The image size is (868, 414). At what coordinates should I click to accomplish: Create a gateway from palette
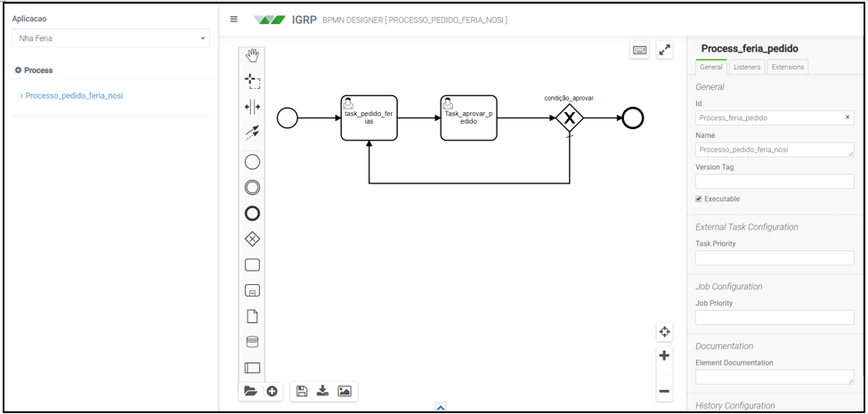[252, 239]
